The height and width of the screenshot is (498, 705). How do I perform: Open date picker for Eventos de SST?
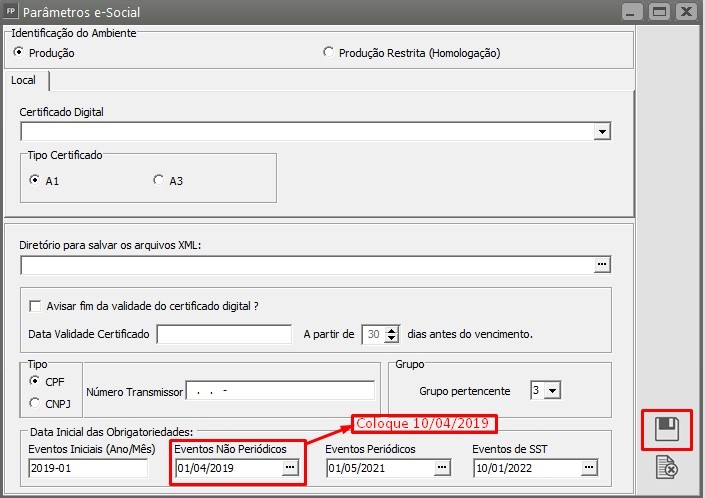pos(589,467)
